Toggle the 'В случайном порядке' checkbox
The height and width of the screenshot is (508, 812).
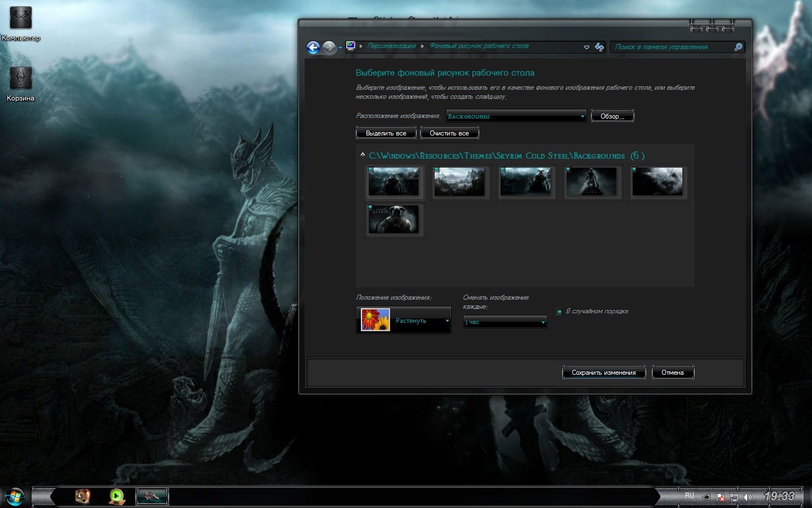click(559, 312)
